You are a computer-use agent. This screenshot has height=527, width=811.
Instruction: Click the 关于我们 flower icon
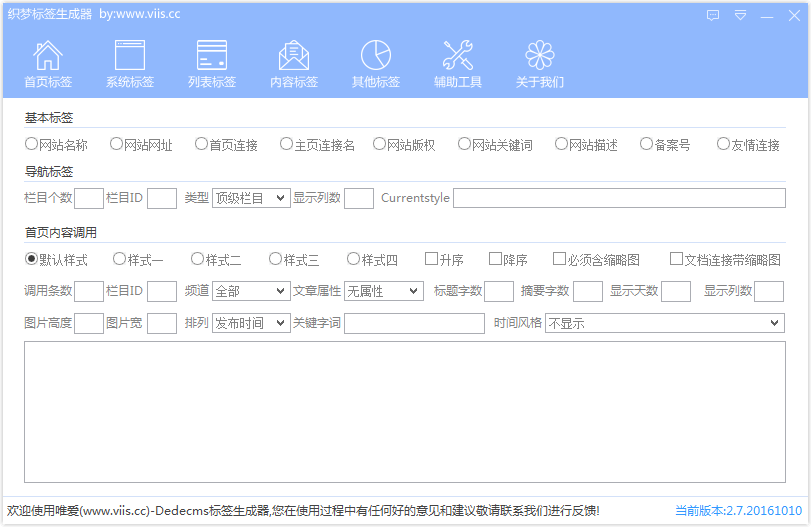point(540,56)
